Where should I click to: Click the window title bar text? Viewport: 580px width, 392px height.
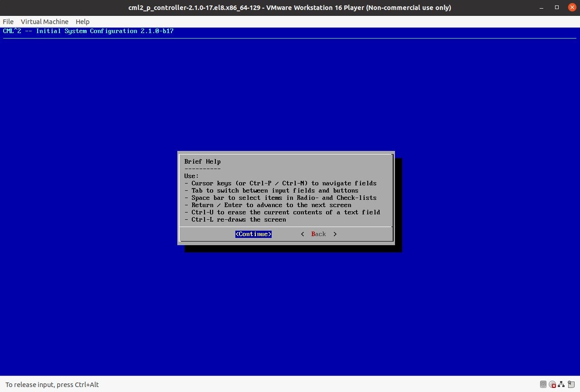pyautogui.click(x=290, y=7)
